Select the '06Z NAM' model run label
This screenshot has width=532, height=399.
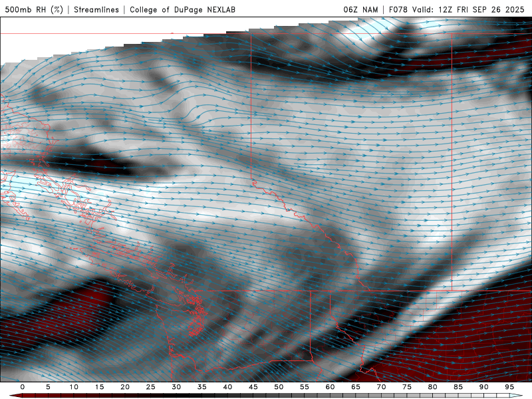pos(360,9)
